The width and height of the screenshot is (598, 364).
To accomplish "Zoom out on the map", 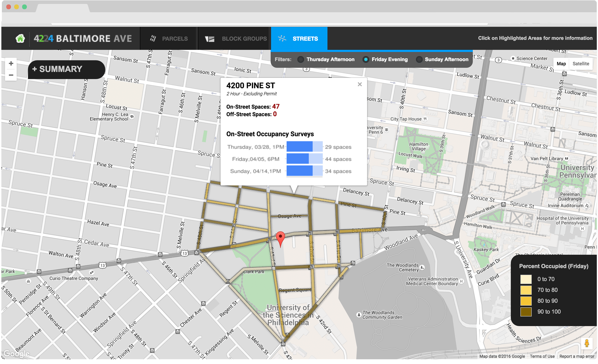I will 11,75.
